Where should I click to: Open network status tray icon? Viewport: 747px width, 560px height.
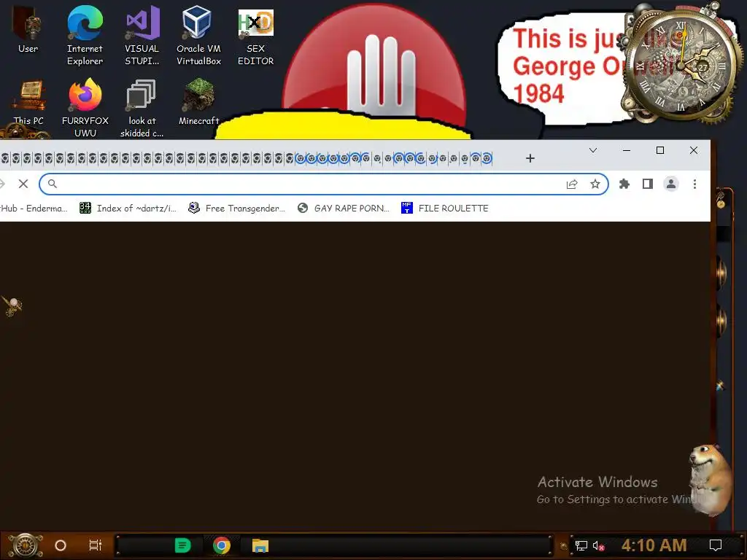[x=581, y=545]
